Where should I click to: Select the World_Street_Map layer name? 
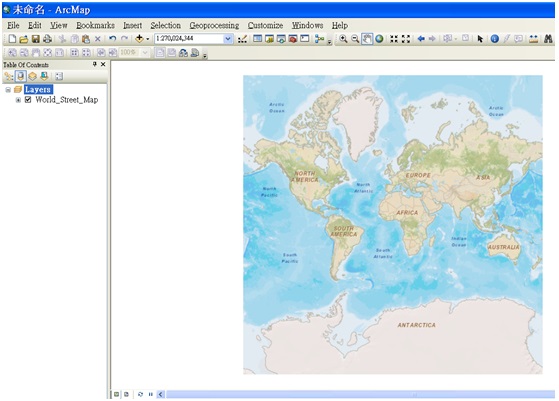point(67,100)
